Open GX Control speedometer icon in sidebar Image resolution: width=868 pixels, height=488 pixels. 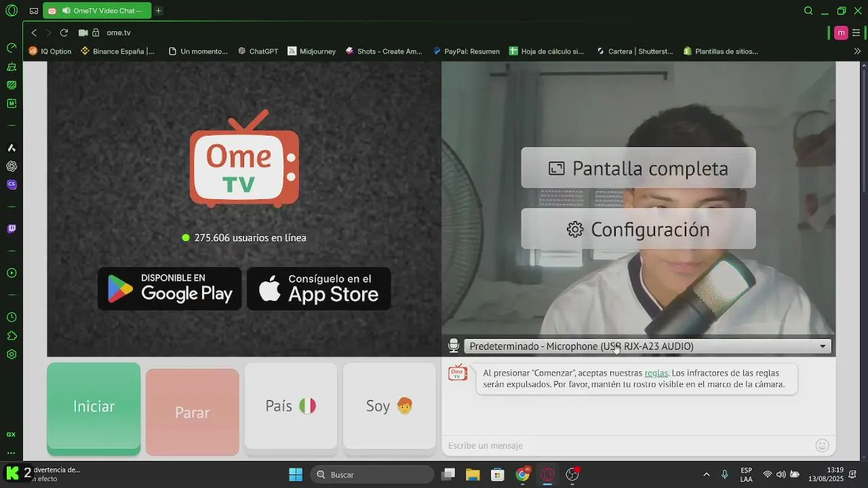11,48
